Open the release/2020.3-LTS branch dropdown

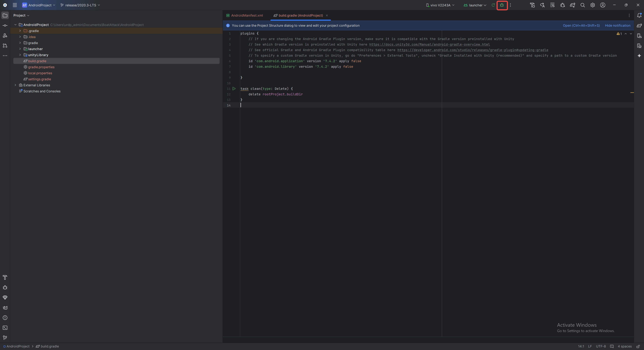80,5
